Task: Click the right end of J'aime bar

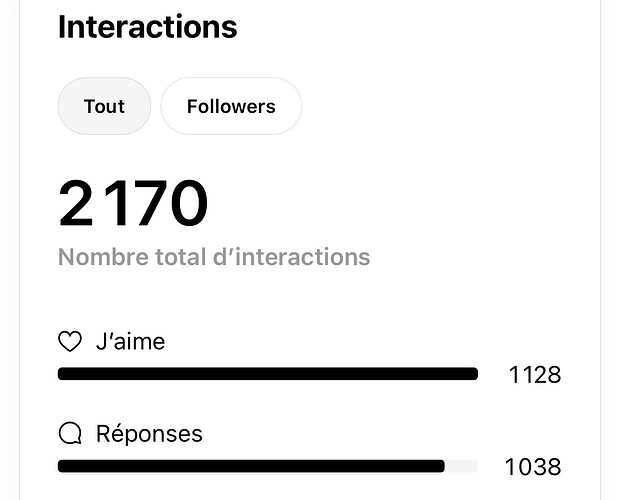Action: (x=472, y=374)
